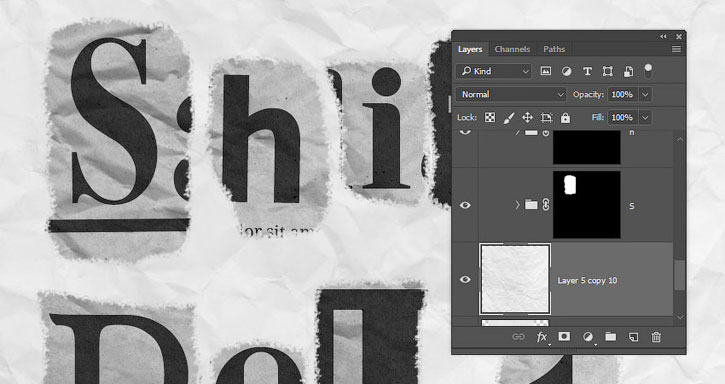Add a layer mask
725x384 pixels.
tap(564, 336)
